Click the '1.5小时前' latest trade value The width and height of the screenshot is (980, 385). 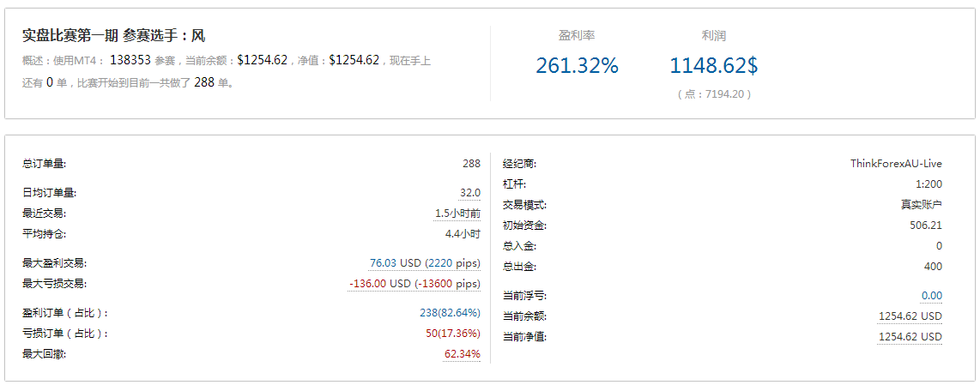(457, 214)
